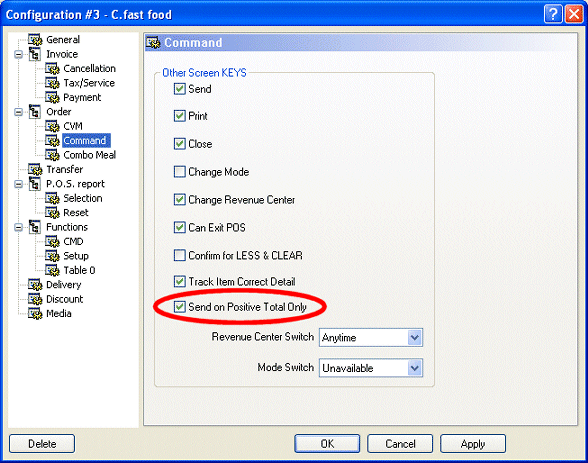Open the Discount tree item
Image resolution: width=588 pixels, height=463 pixels.
click(x=64, y=299)
